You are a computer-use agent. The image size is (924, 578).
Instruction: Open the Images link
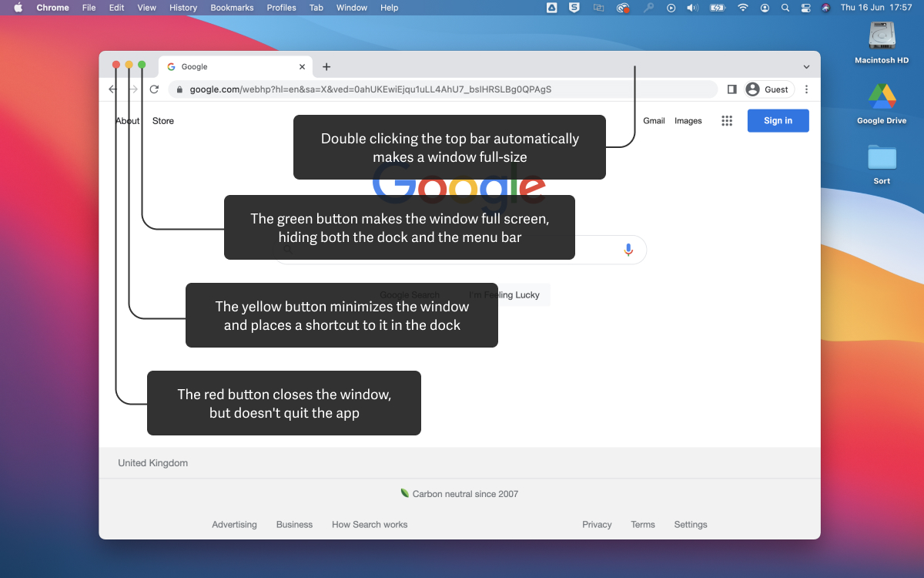click(688, 121)
